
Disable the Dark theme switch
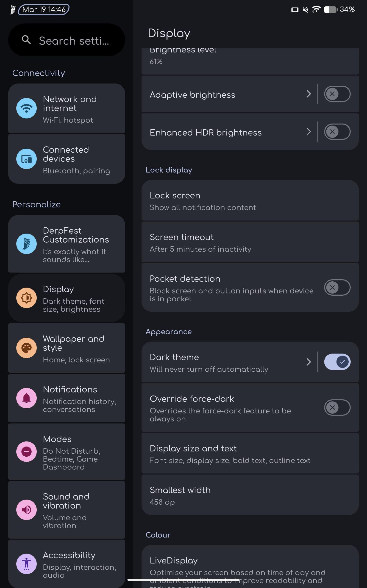pyautogui.click(x=337, y=362)
